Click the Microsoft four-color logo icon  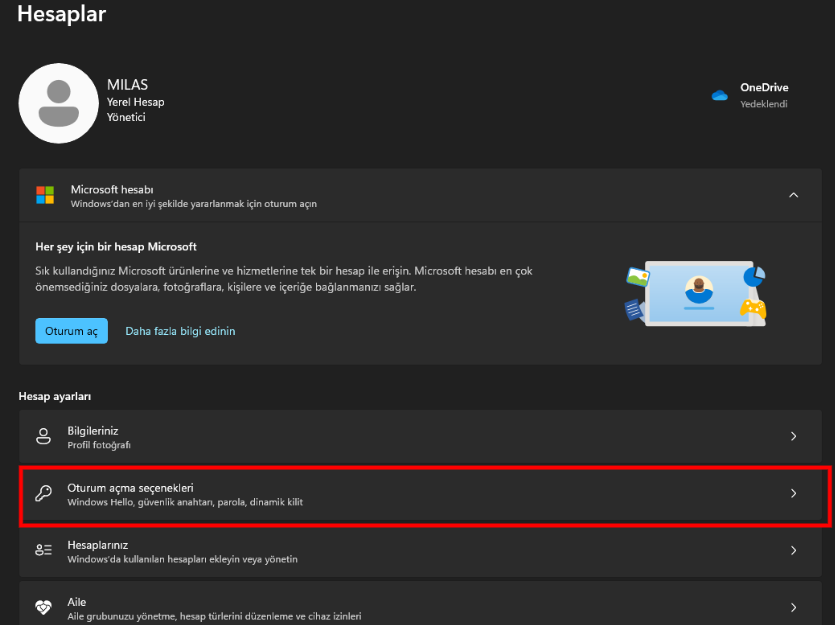pos(45,195)
